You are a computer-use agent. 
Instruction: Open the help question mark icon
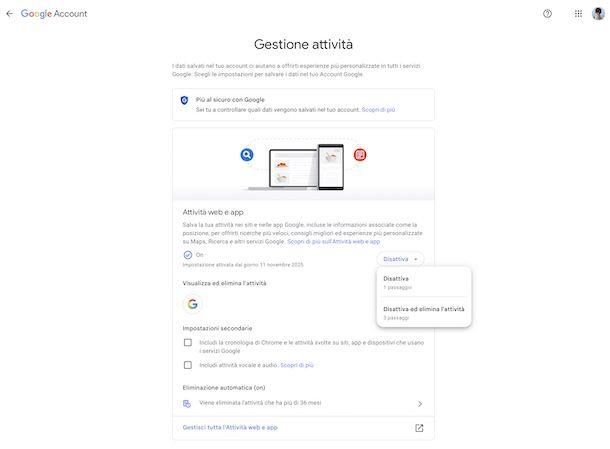(x=547, y=14)
